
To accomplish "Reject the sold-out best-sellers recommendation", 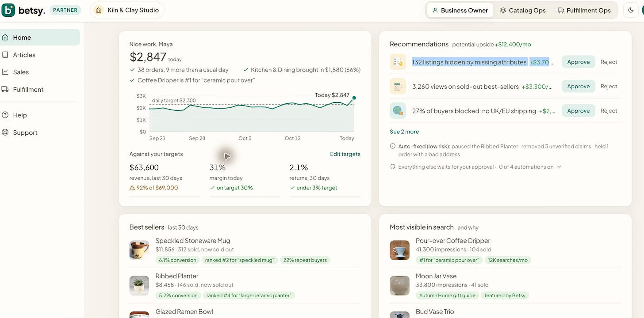I will (609, 86).
